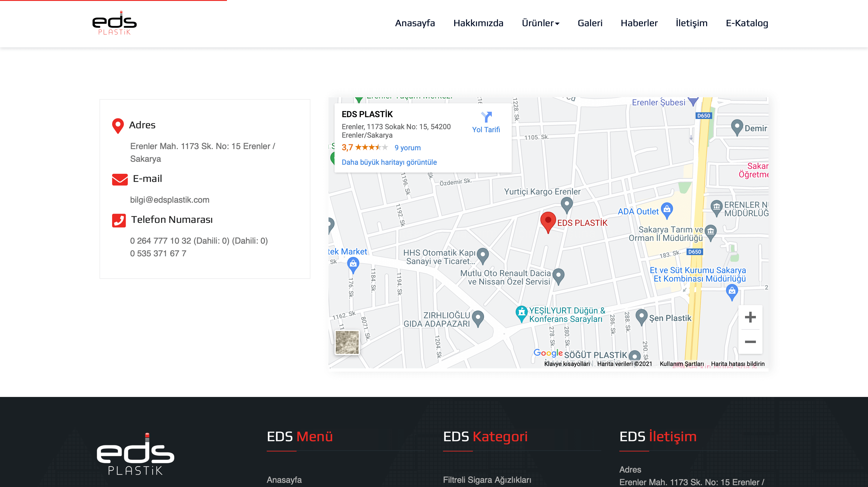Click Harita hatası bildirin link
The height and width of the screenshot is (487, 868).
(x=737, y=364)
